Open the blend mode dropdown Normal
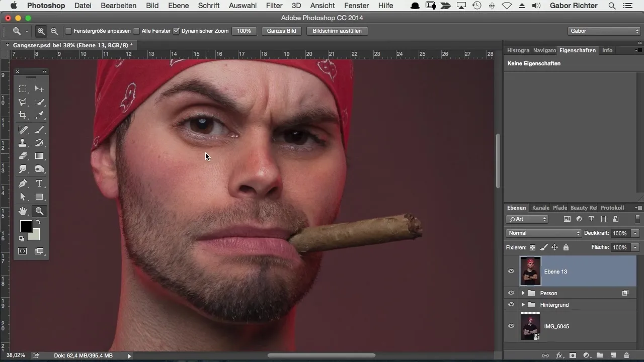This screenshot has width=644, height=362. click(x=543, y=233)
